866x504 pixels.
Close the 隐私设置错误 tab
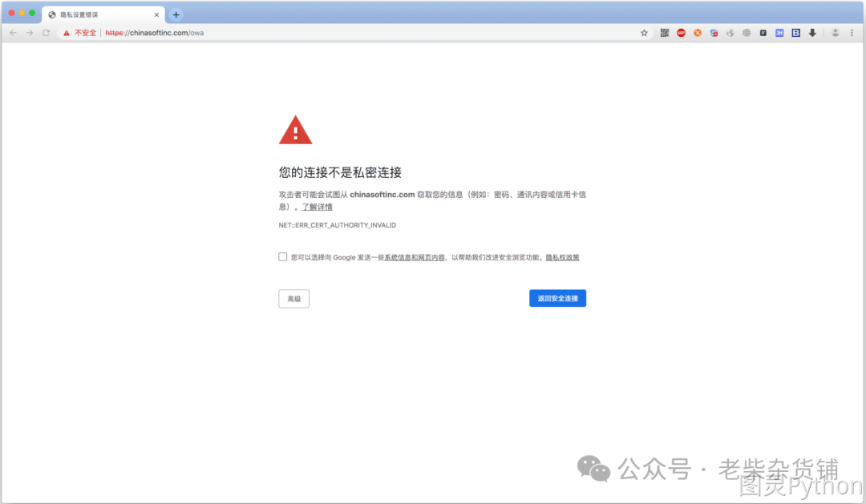[x=156, y=15]
